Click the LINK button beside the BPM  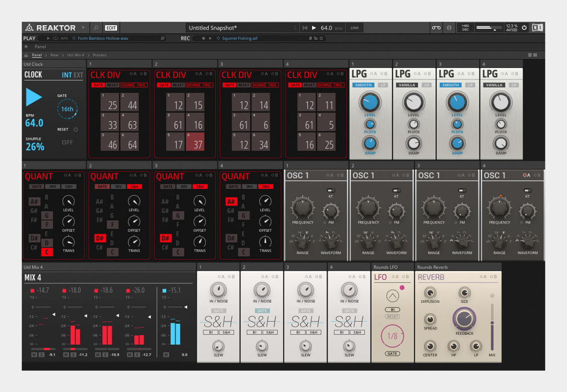(x=355, y=28)
